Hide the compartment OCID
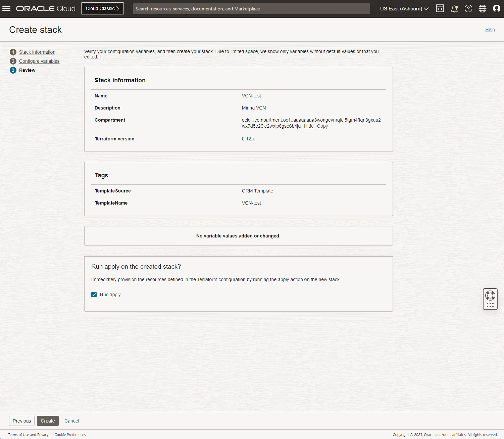The width and height of the screenshot is (504, 439). click(309, 126)
